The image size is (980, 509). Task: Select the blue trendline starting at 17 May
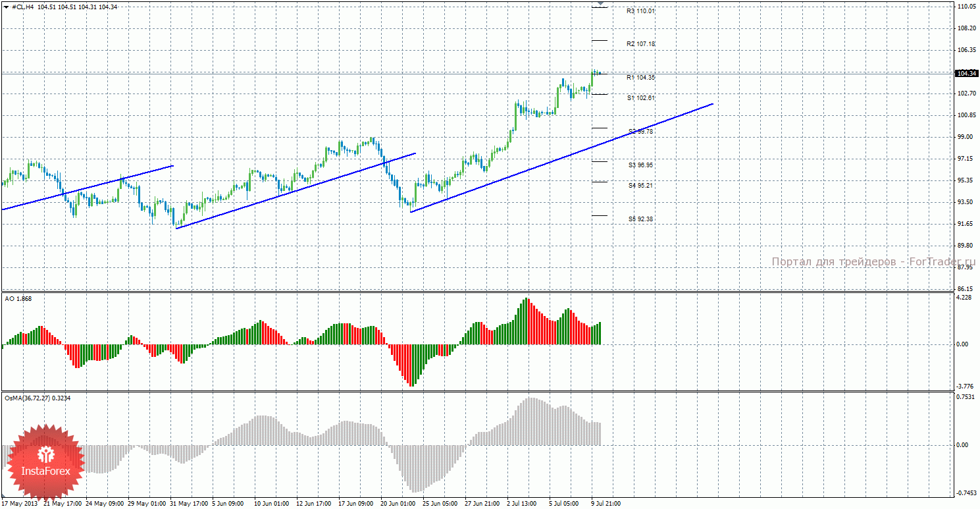click(x=88, y=188)
